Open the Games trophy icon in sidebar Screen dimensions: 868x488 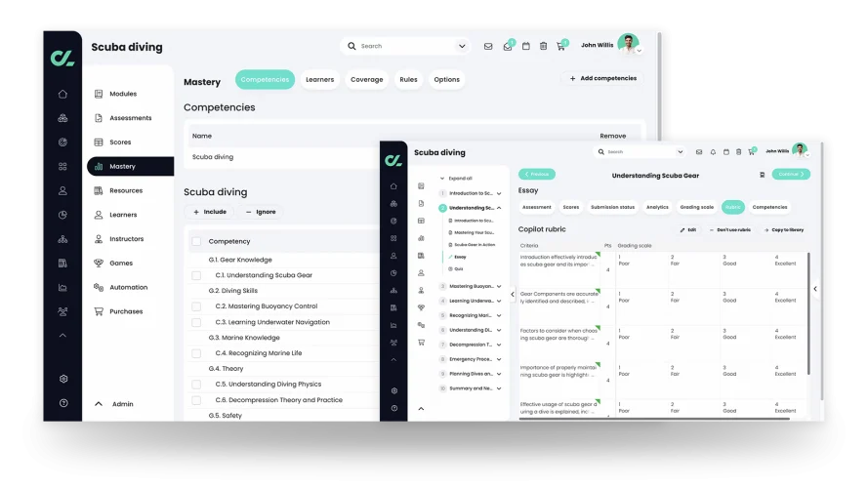pyautogui.click(x=99, y=264)
